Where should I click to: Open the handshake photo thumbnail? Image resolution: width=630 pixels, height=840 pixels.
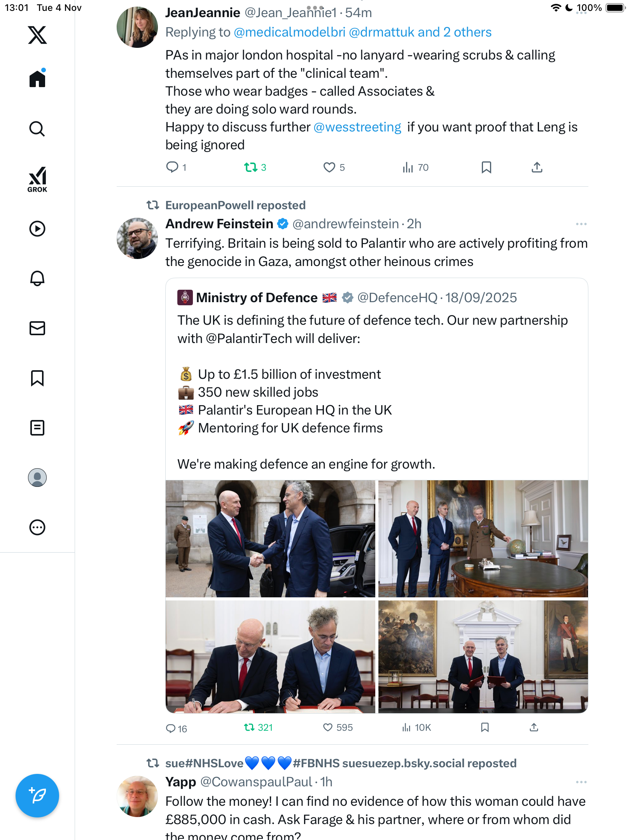270,539
